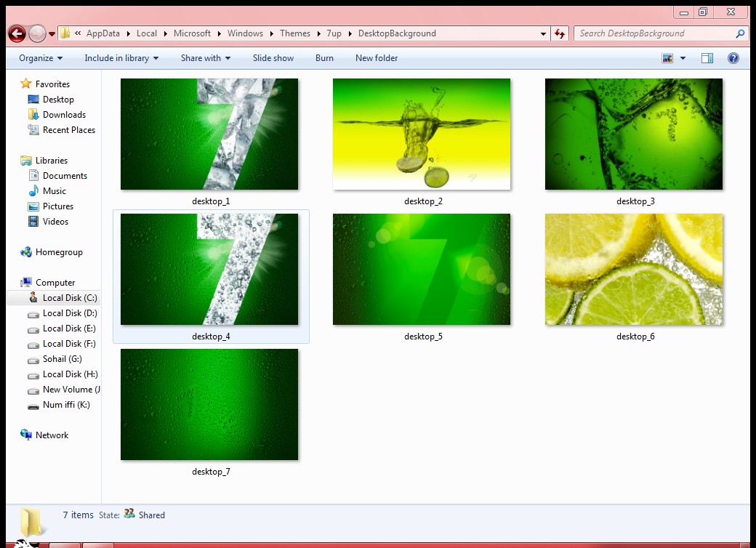This screenshot has height=548, width=756.
Task: Click the desktop_3 file name label
Action: point(635,201)
